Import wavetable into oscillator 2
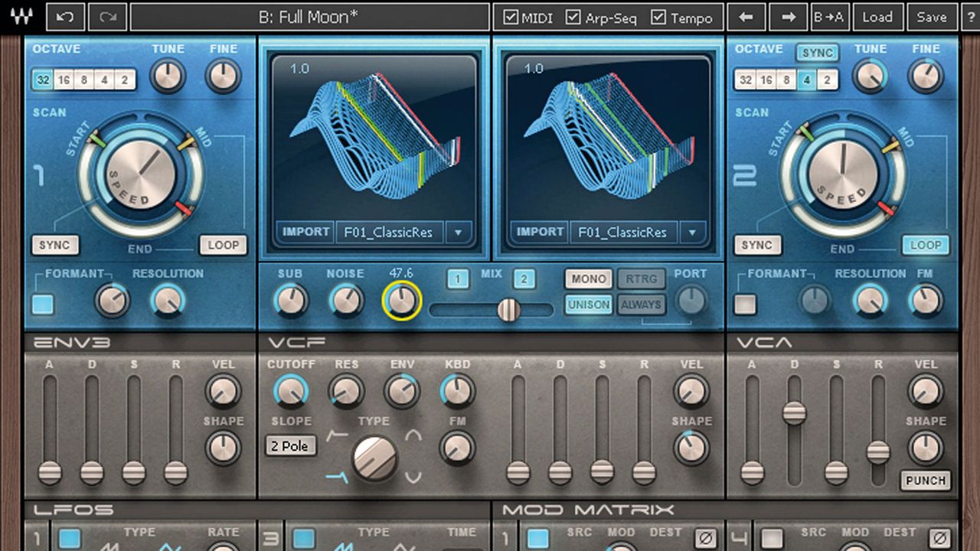Viewport: 980px width, 551px height. (540, 232)
